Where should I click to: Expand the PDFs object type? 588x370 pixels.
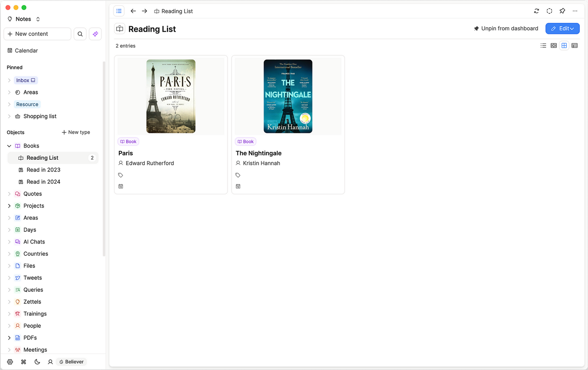(x=9, y=338)
